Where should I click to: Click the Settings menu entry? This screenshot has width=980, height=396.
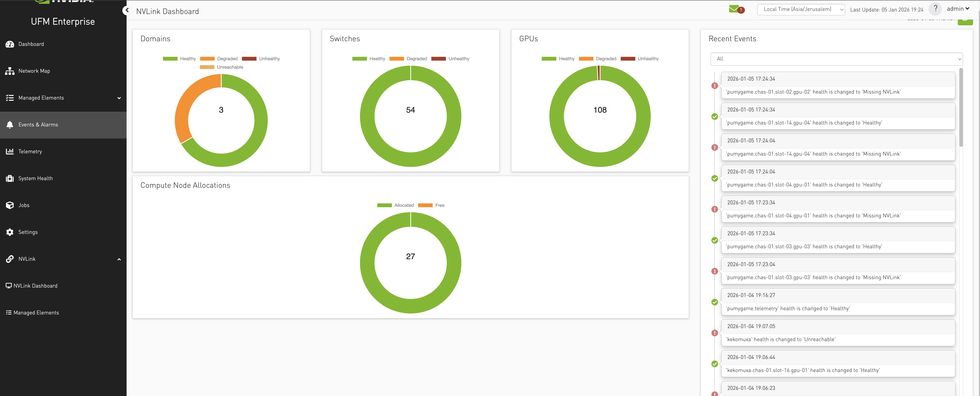pyautogui.click(x=63, y=232)
